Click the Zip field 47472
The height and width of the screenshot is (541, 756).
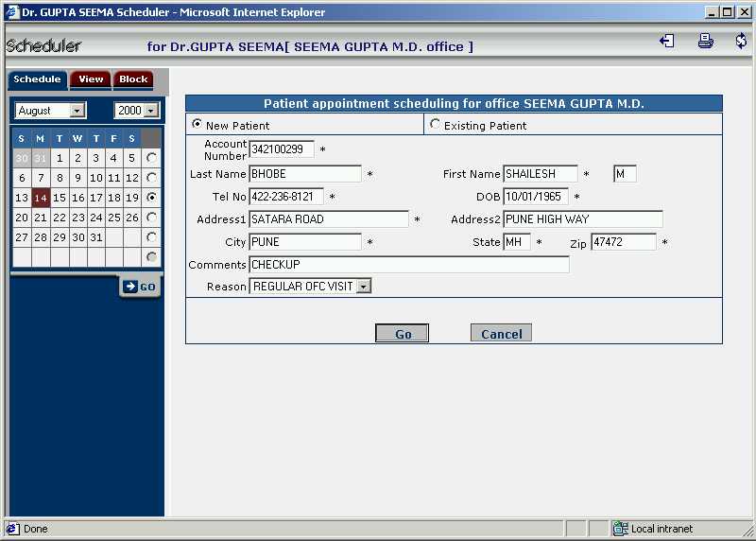(x=624, y=242)
